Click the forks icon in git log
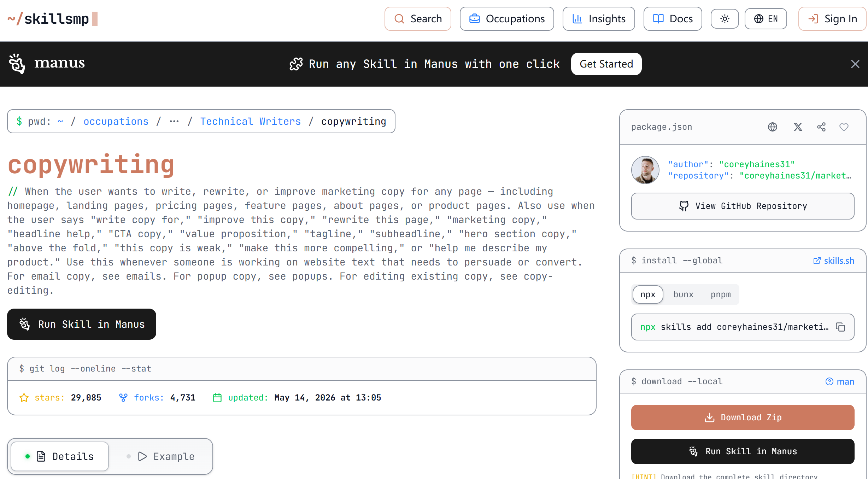Screen dimensions: 868x479 coord(123,398)
